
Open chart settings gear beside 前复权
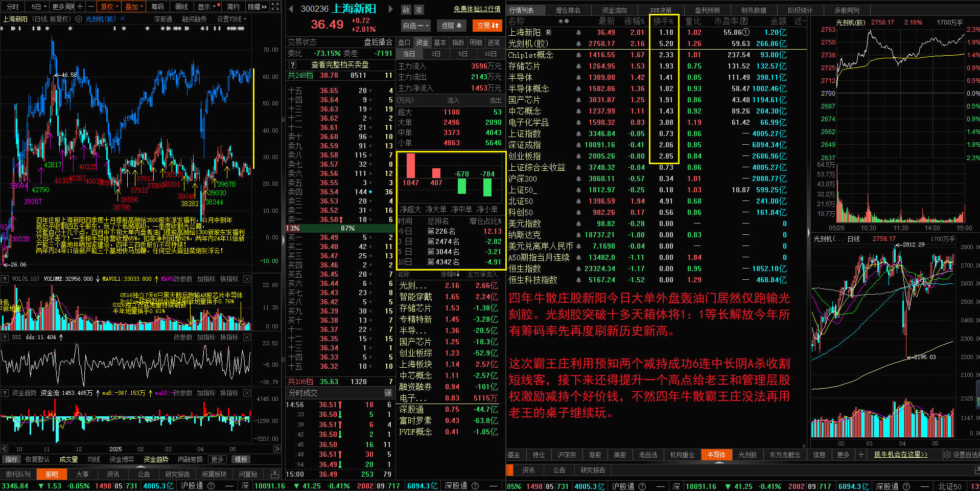click(x=79, y=19)
